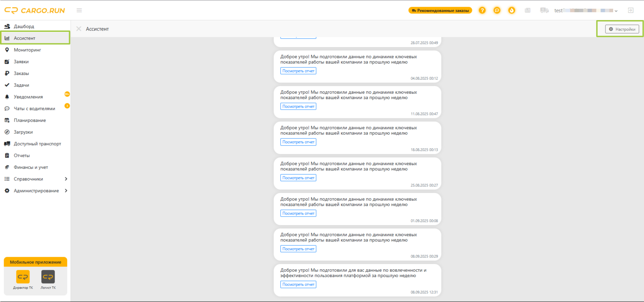Screen dimensions: 644x302
Task: View report for the 25.08.2025 message
Action: tap(298, 178)
